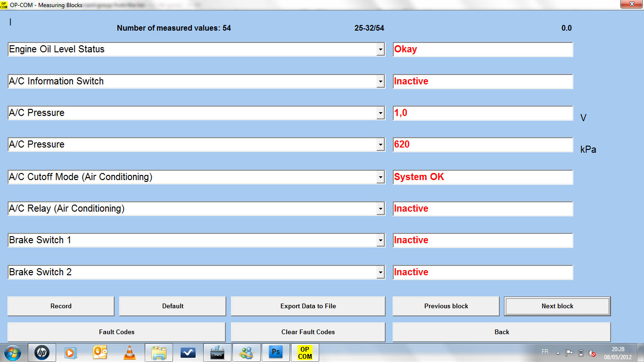
Task: Click the OP-COM title bar icon
Action: coord(4,5)
